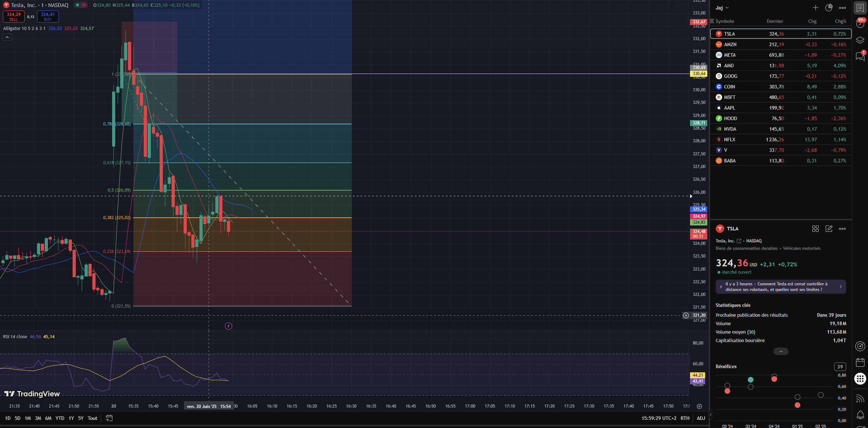Select NFLX row in watchlist
The image size is (868, 428).
coord(781,139)
